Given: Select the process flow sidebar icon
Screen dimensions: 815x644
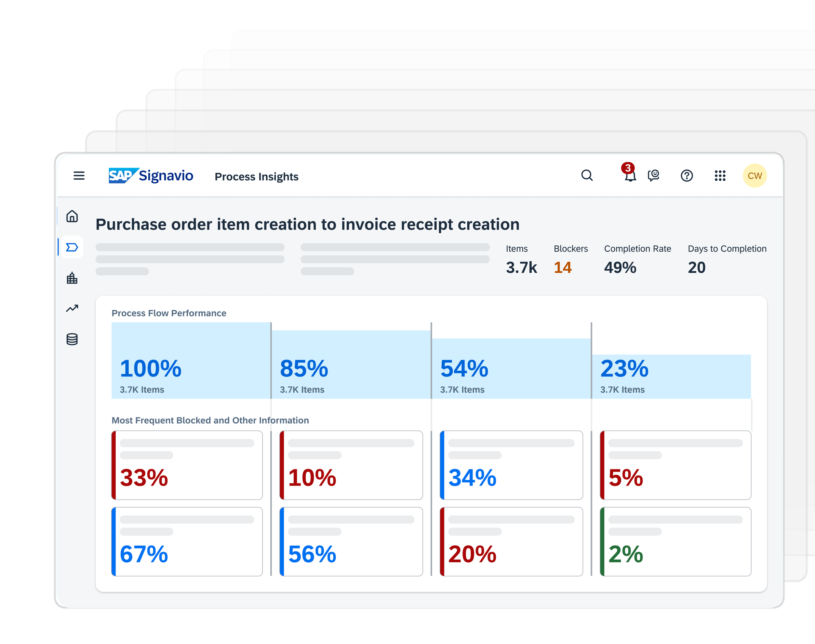Looking at the screenshot, I should (x=72, y=247).
